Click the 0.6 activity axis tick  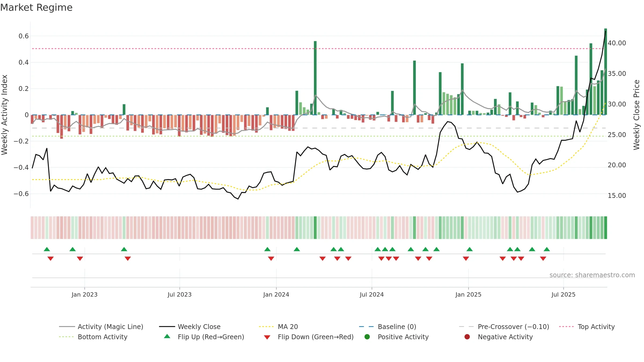24,36
